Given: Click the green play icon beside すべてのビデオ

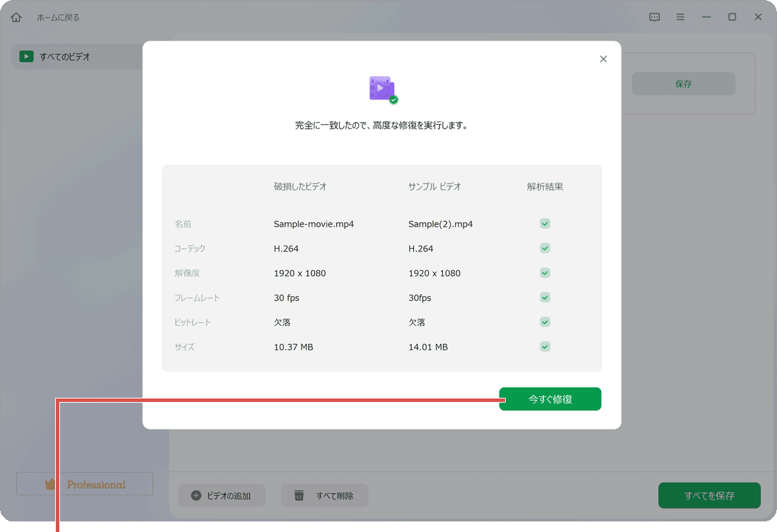Looking at the screenshot, I should tap(25, 56).
